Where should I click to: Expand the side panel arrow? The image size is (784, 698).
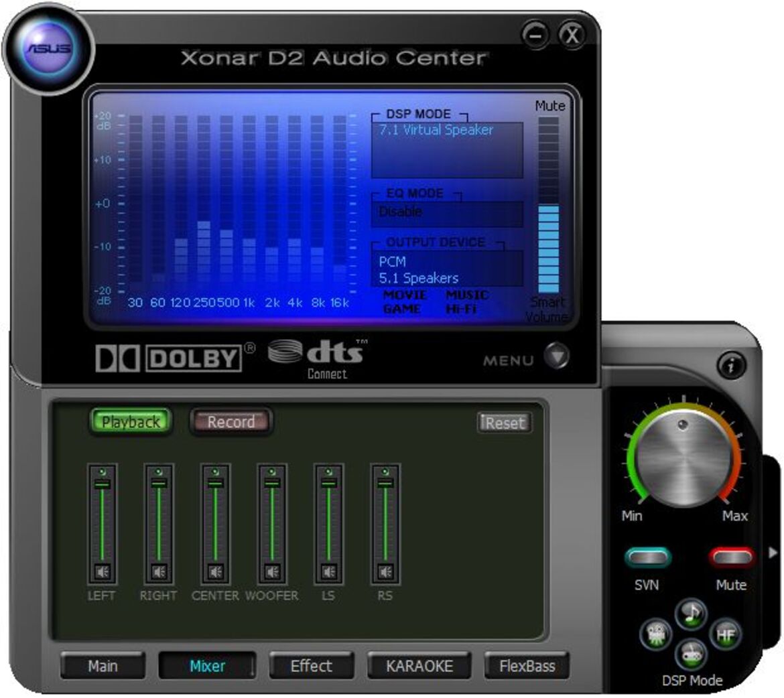point(773,553)
